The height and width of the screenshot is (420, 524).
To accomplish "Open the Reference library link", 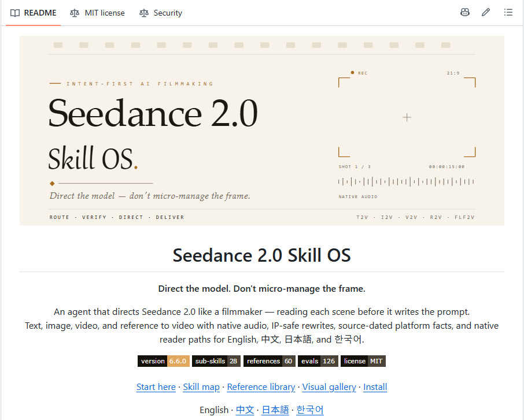I will click(261, 386).
